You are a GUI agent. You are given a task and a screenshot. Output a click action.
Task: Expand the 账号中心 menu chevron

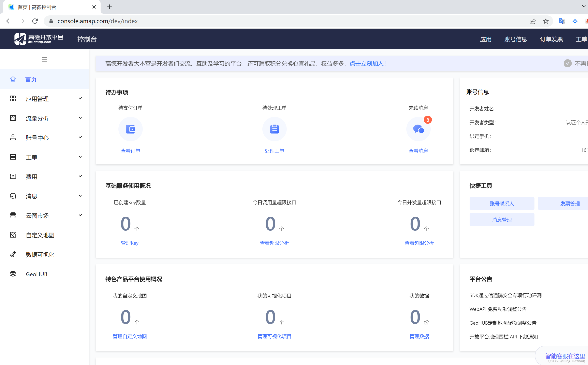(80, 137)
